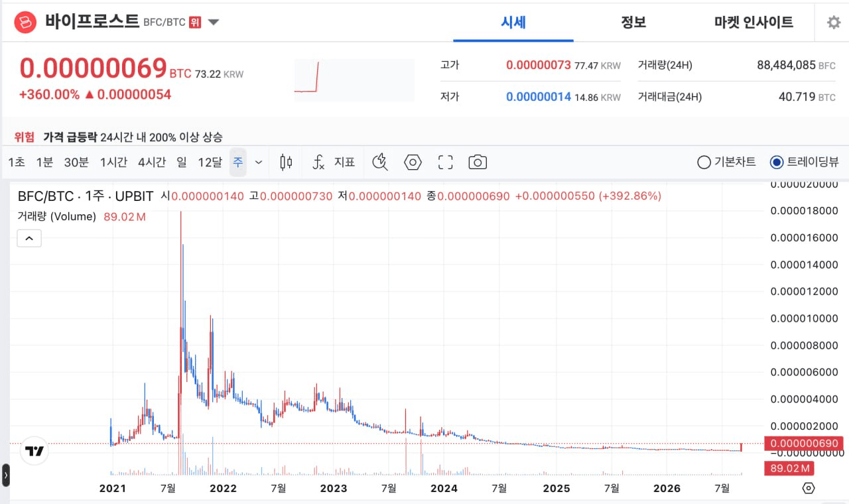This screenshot has height=504, width=849.
Task: Click the current price 0.00000069
Action: (93, 68)
